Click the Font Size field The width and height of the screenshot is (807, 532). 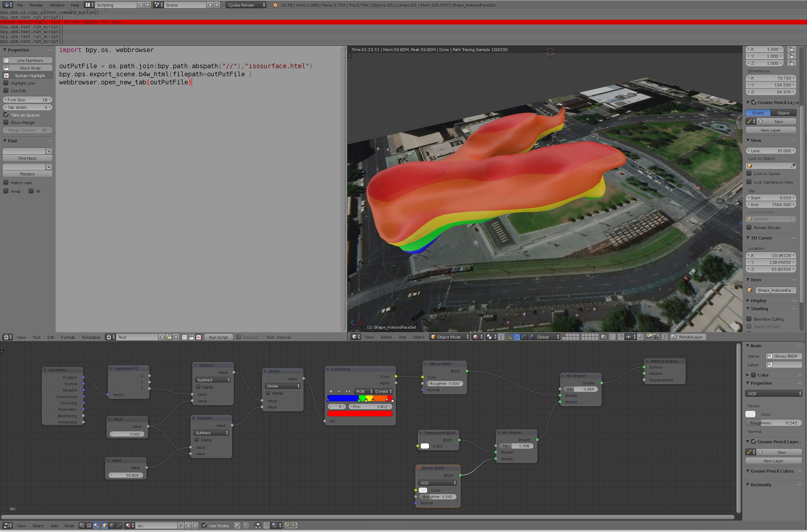[x=27, y=100]
